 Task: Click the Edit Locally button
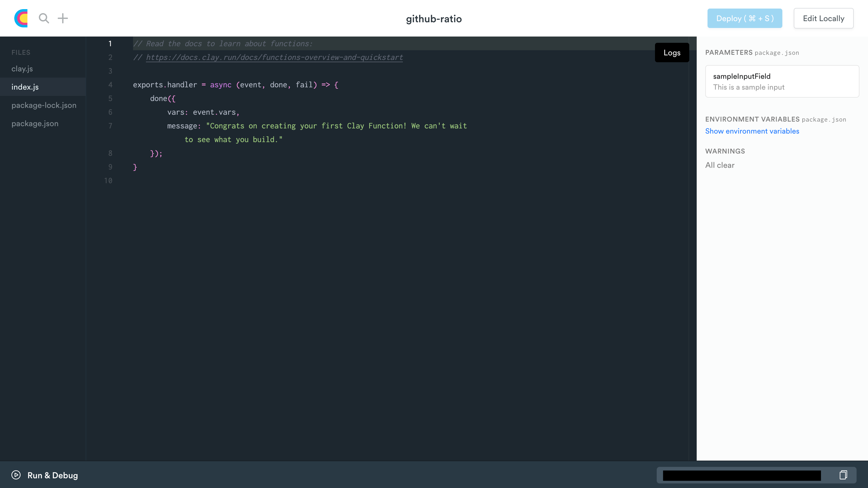(823, 19)
